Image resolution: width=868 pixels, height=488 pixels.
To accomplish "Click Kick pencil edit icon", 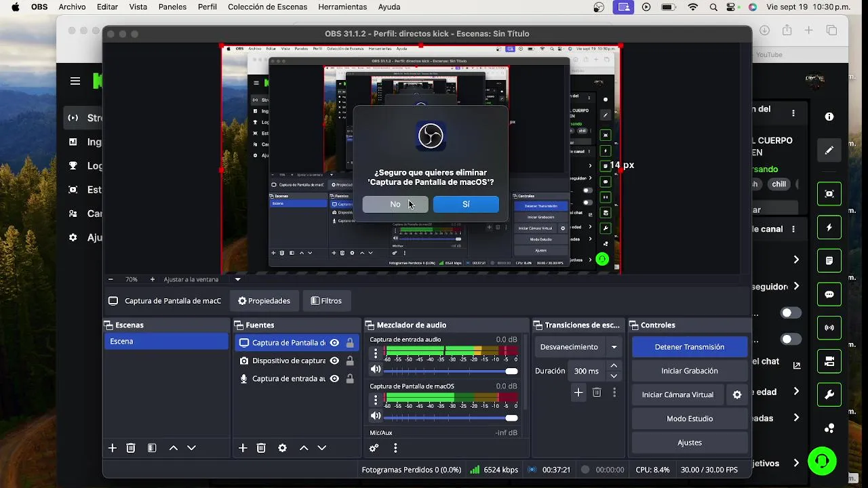I will [829, 150].
